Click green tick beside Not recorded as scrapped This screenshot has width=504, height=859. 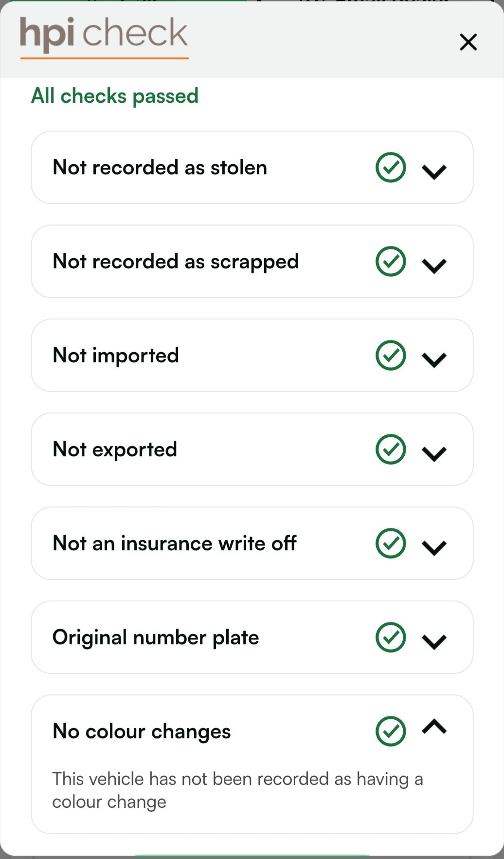[x=391, y=261]
